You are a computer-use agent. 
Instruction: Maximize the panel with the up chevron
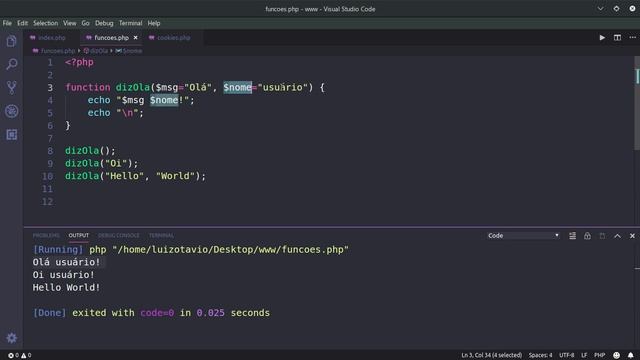(x=617, y=236)
